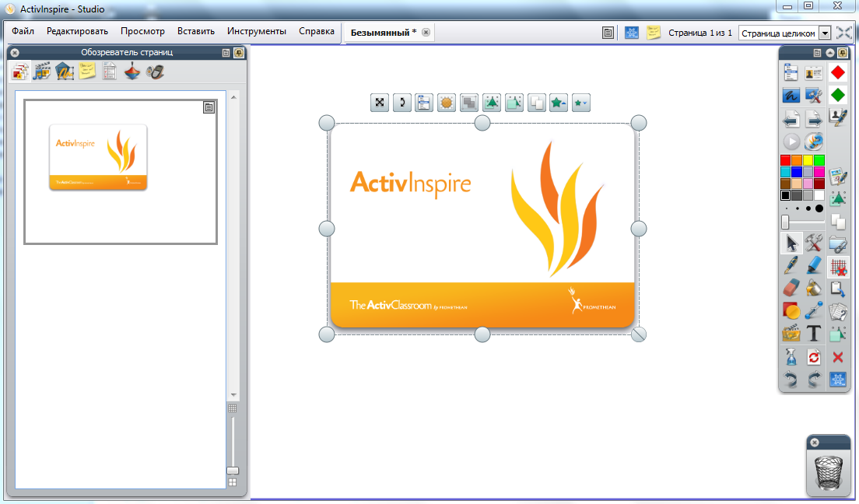This screenshot has width=859, height=504.
Task: Open the Page Browser options menu
Action: pyautogui.click(x=226, y=53)
